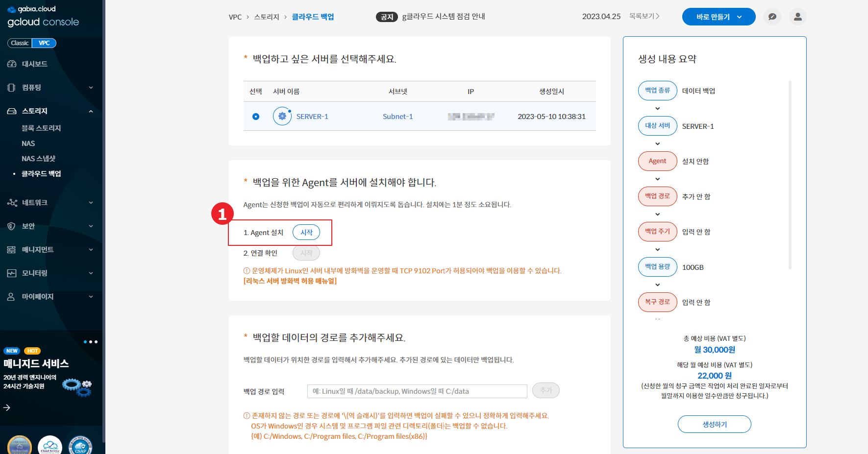The height and width of the screenshot is (454, 868).
Task: Click disabled 시작 button for 연결 확인
Action: coord(306,253)
